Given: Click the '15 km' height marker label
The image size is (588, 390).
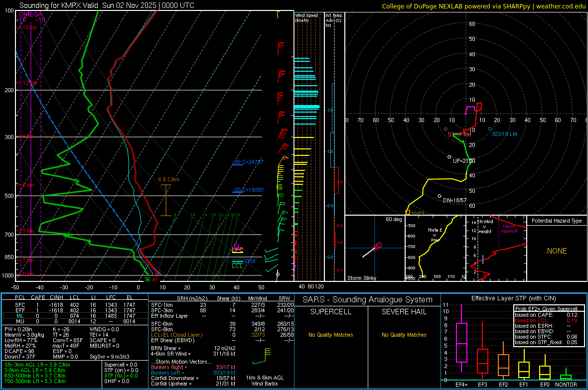Looking at the screenshot, I should [x=29, y=27].
